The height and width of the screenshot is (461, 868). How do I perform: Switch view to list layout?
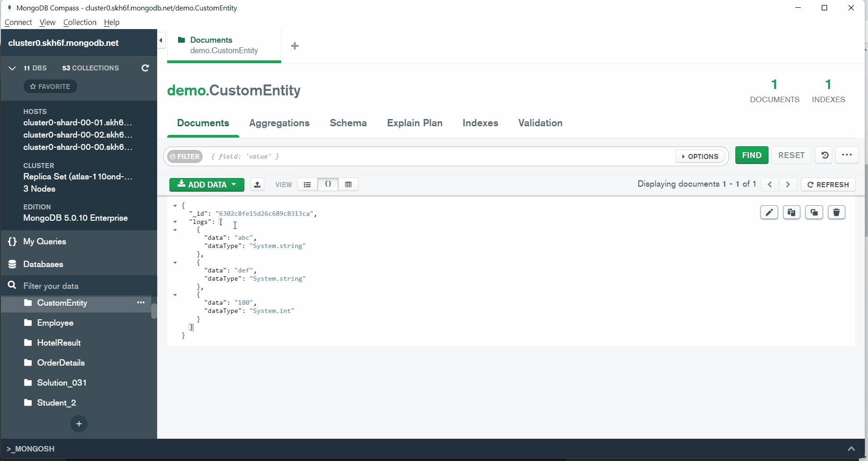[307, 184]
